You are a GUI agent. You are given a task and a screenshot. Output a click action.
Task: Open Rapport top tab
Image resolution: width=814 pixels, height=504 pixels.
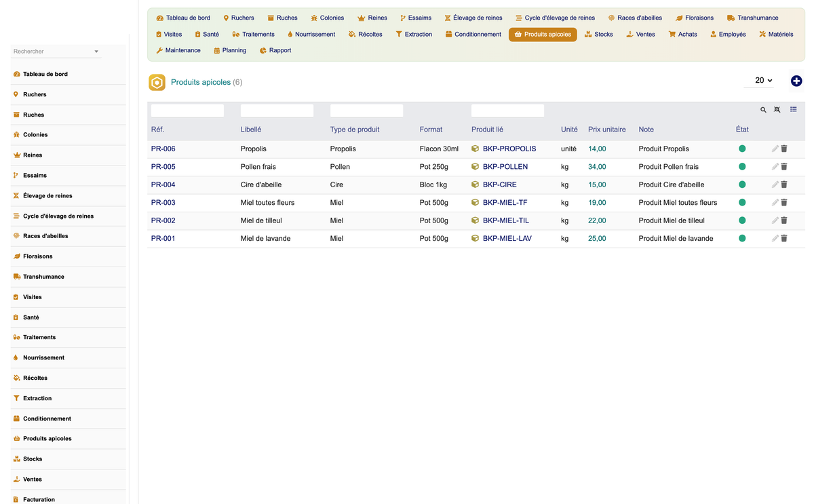(275, 50)
